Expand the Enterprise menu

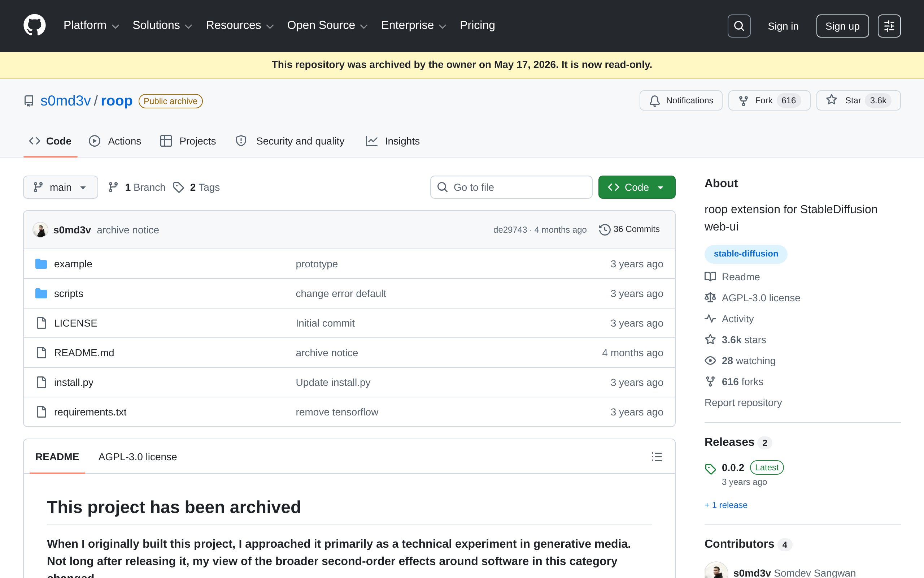pyautogui.click(x=414, y=25)
